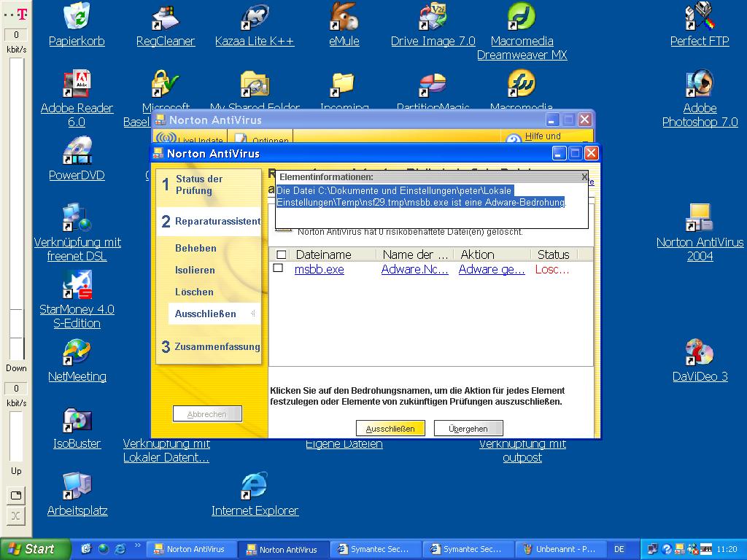Open the Perfect FTP desktop shortcut
Image resolution: width=747 pixels, height=560 pixels.
700,17
